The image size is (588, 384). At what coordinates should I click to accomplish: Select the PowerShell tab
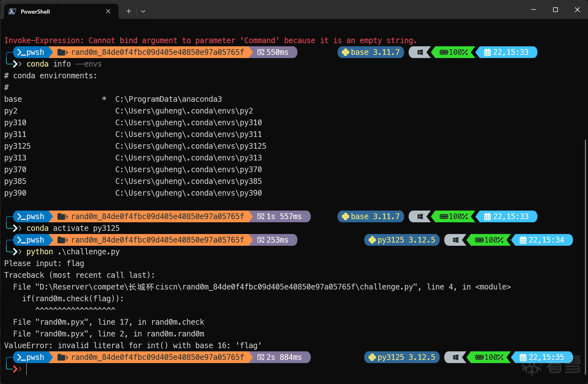[x=61, y=11]
